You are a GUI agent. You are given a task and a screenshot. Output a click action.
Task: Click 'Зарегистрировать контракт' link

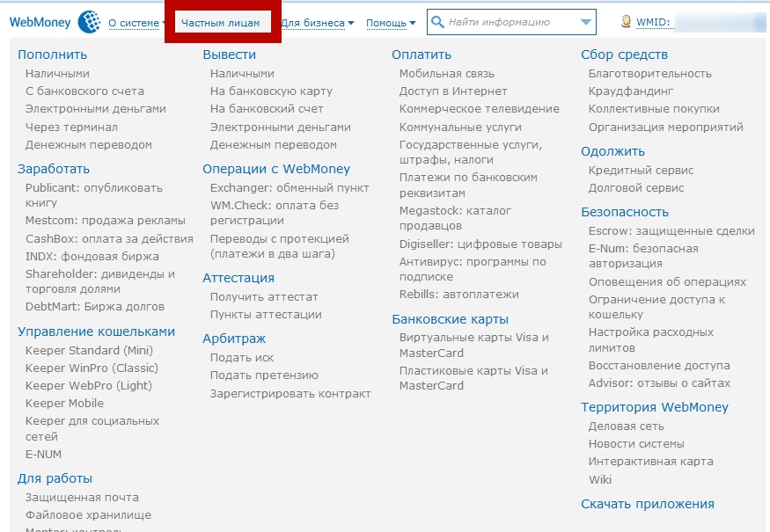(x=290, y=394)
